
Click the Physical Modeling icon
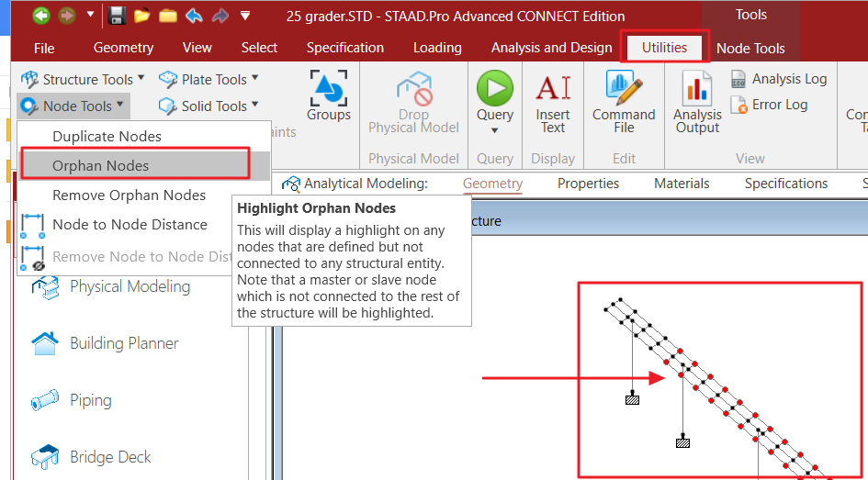[45, 286]
